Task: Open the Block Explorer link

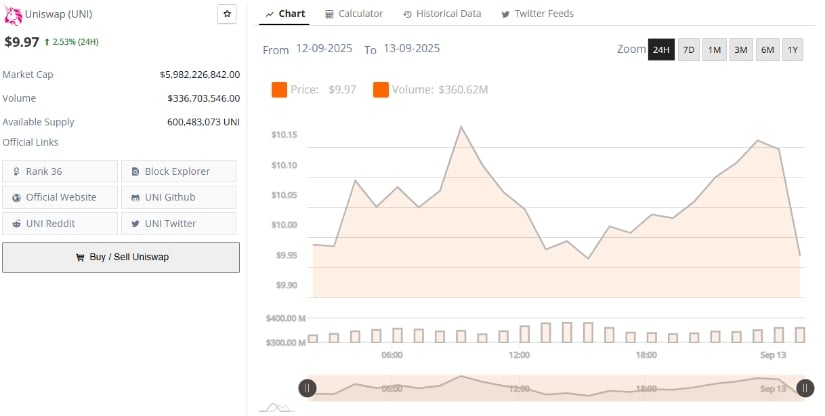Action: coord(179,171)
